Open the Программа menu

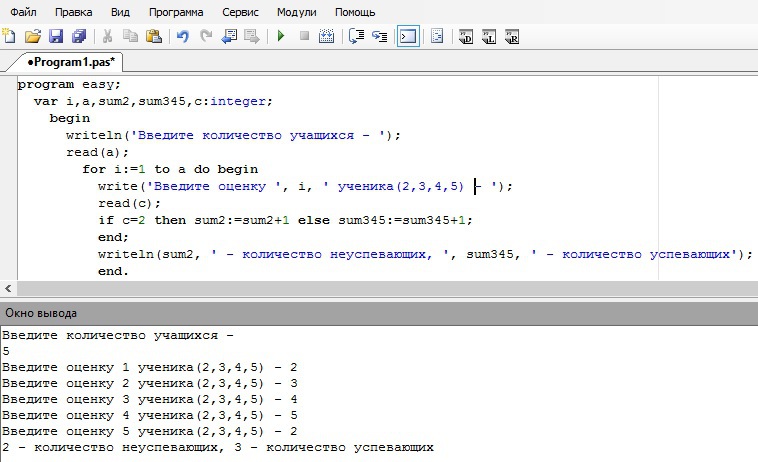[x=176, y=12]
